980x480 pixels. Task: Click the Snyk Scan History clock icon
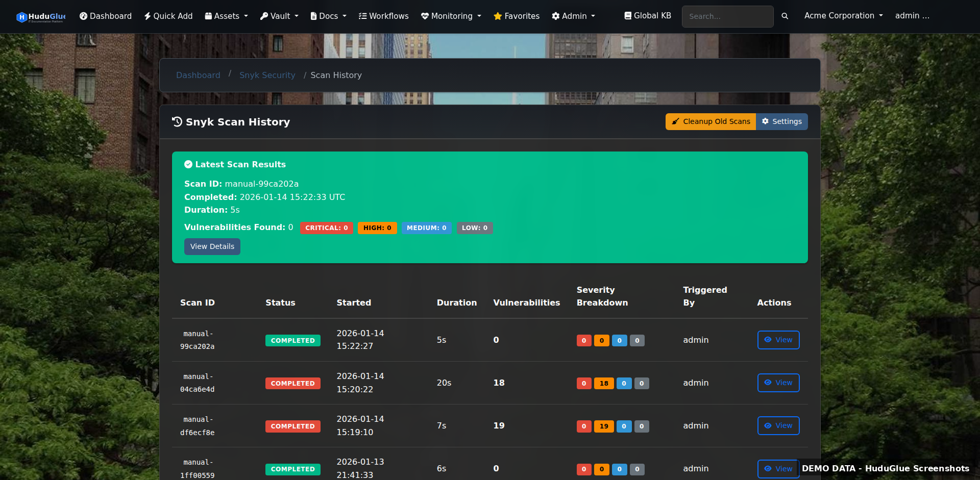coord(177,121)
